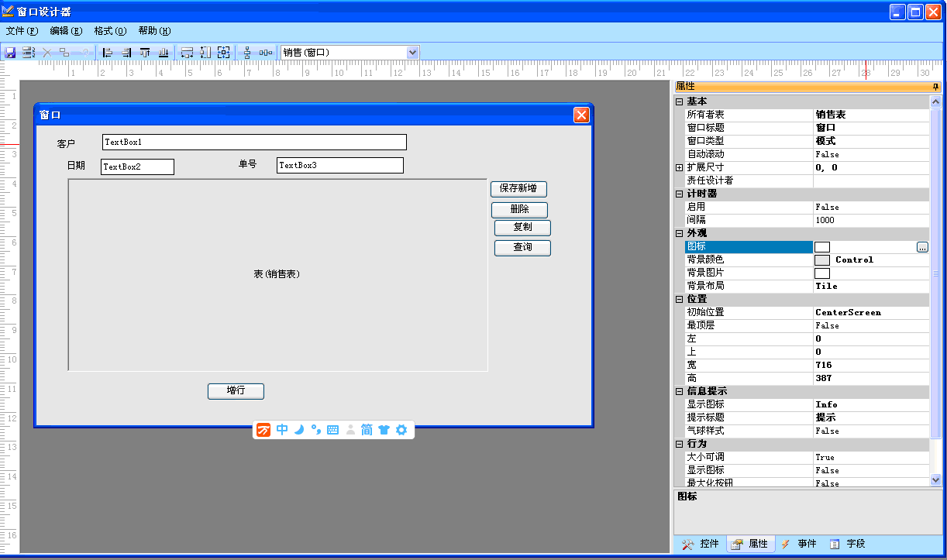
Task: Toggle the 简 simplified/traditional switch
Action: (x=367, y=430)
